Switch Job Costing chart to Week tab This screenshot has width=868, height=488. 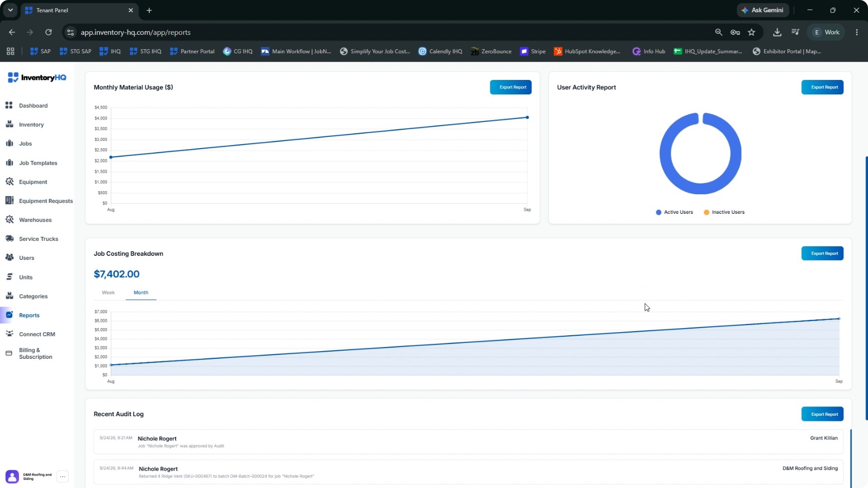(x=108, y=293)
